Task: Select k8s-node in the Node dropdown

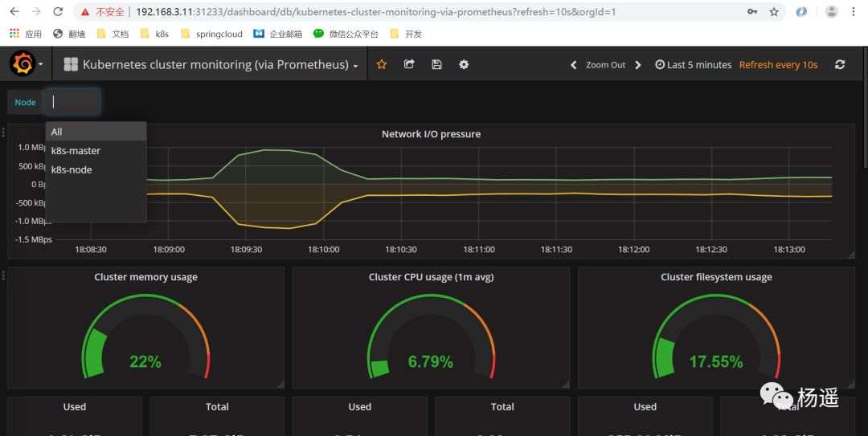Action: 96,170
